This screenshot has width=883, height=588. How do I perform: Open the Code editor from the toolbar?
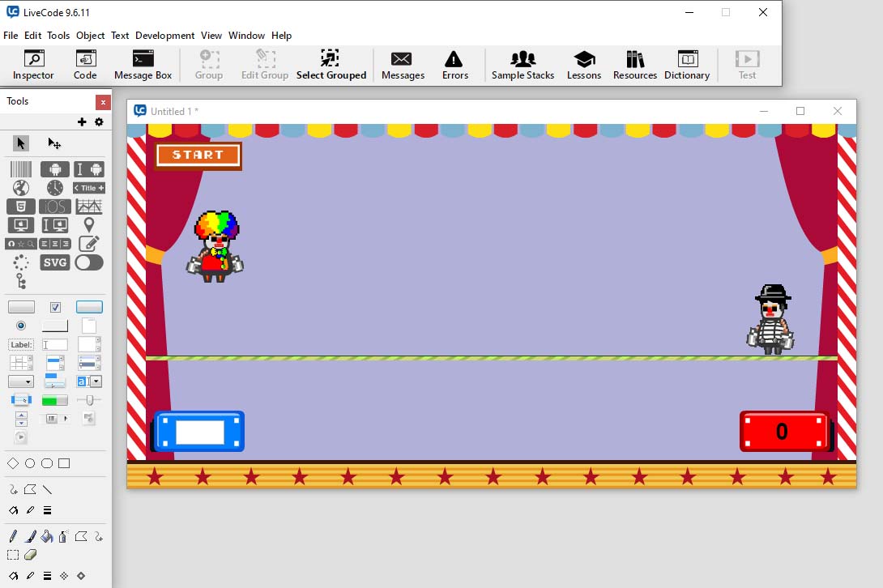pos(85,65)
